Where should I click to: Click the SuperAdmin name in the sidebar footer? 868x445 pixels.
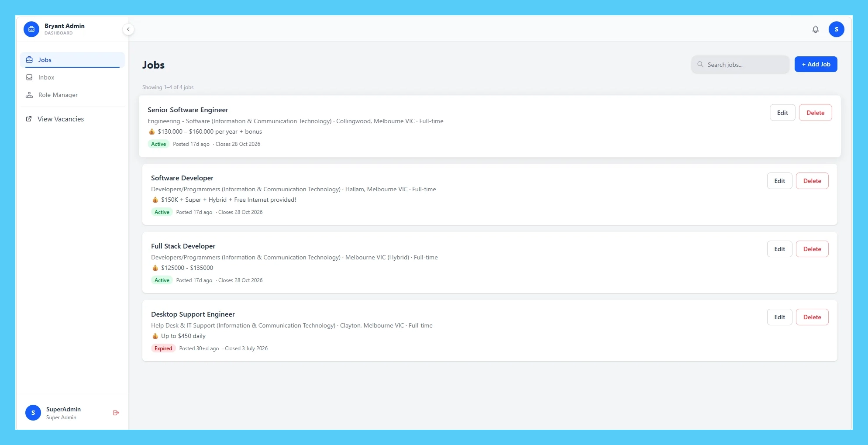63,409
